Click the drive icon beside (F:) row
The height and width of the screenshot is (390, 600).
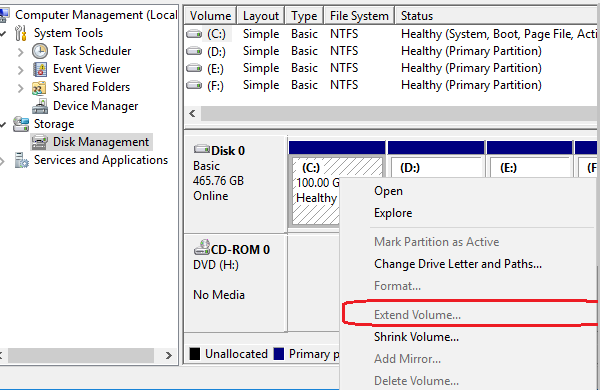(194, 85)
